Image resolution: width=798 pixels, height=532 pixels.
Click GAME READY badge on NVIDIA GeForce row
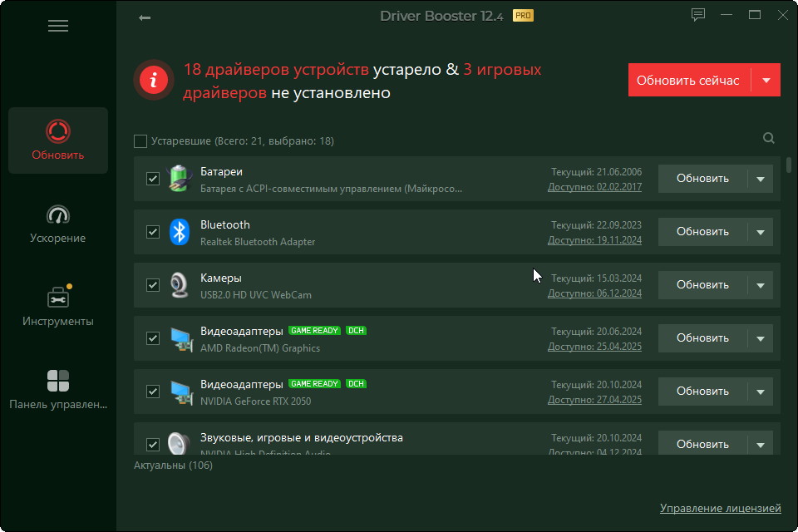(314, 383)
